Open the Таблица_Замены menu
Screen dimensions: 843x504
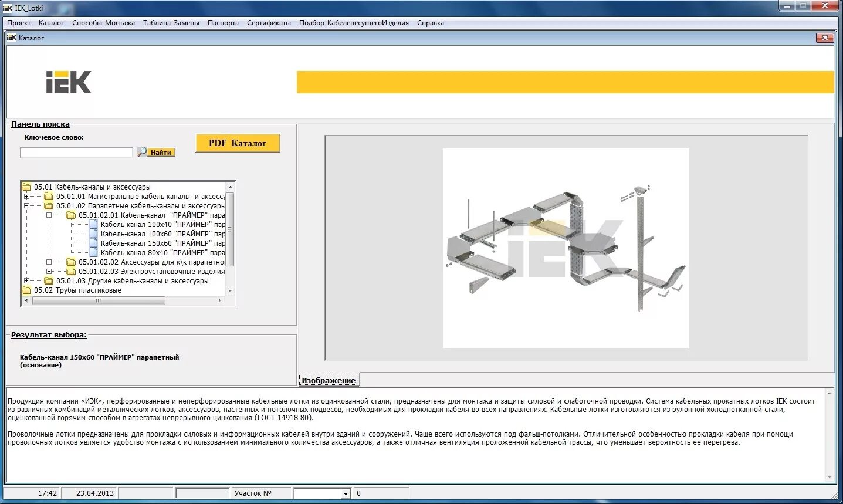coord(171,23)
